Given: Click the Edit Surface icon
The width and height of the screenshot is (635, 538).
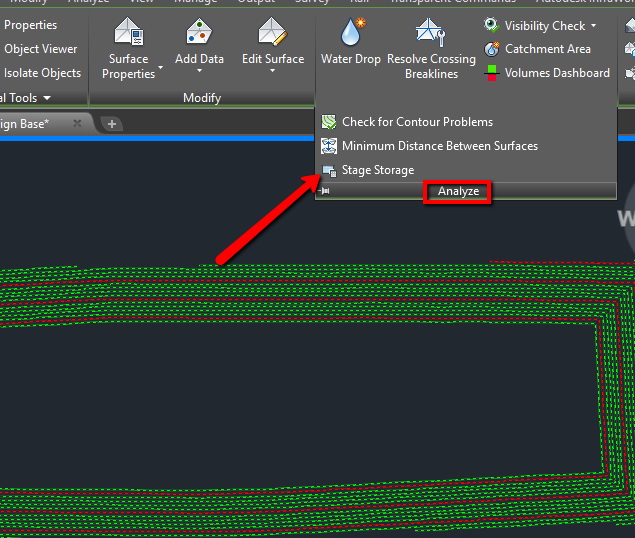Looking at the screenshot, I should 273,31.
